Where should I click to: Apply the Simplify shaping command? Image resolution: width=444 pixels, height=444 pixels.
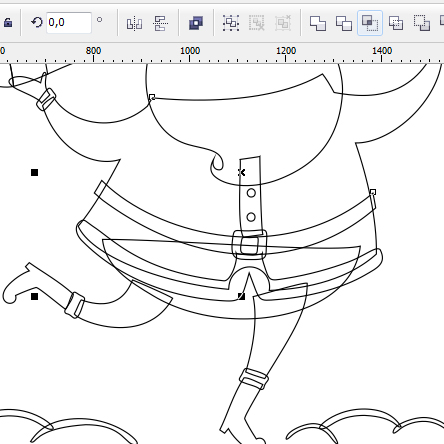pos(396,23)
